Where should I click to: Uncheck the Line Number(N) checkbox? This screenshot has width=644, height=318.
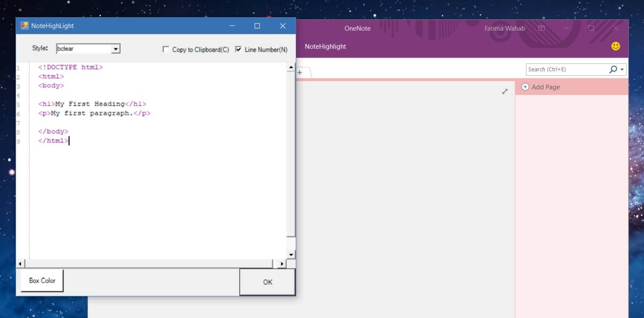click(x=238, y=49)
